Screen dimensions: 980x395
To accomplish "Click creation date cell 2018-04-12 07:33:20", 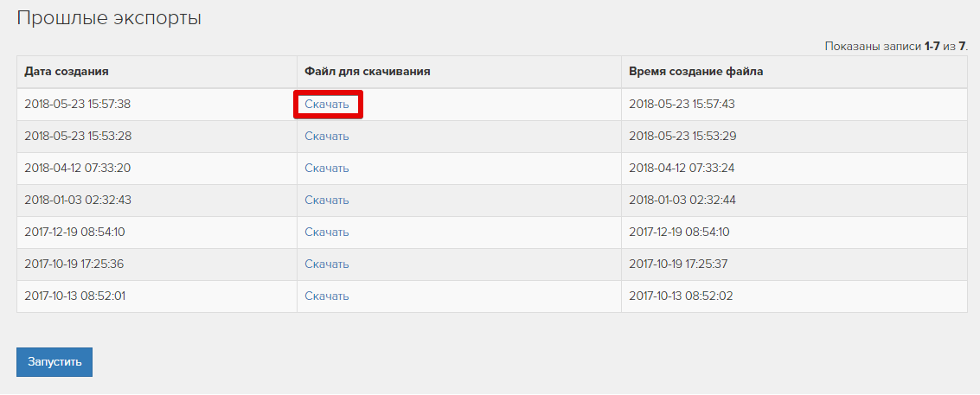I will coord(77,169).
